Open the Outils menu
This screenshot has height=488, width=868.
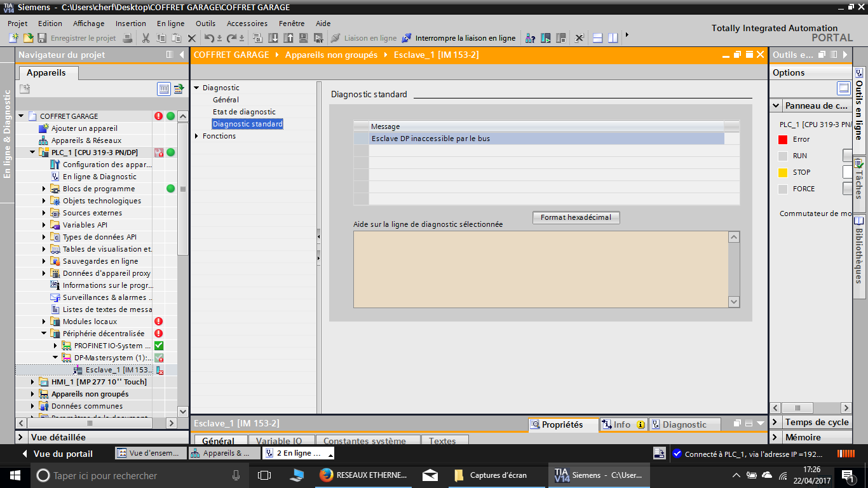click(205, 24)
